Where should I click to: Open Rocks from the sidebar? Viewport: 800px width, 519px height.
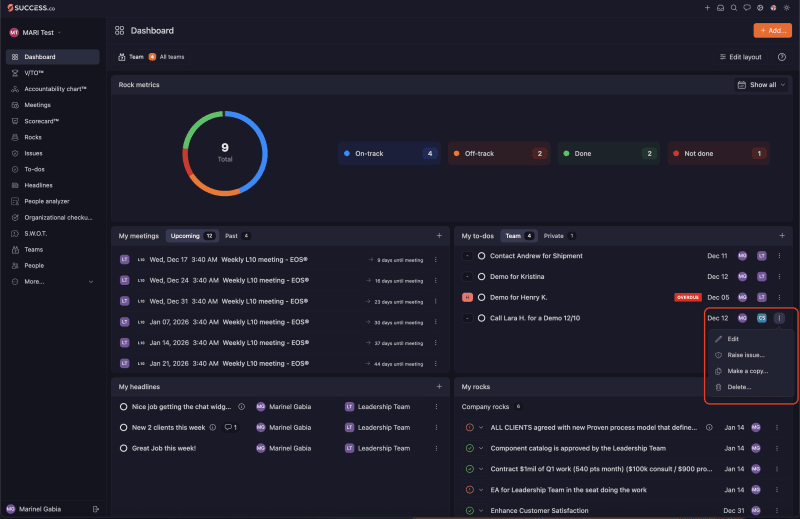click(x=33, y=137)
